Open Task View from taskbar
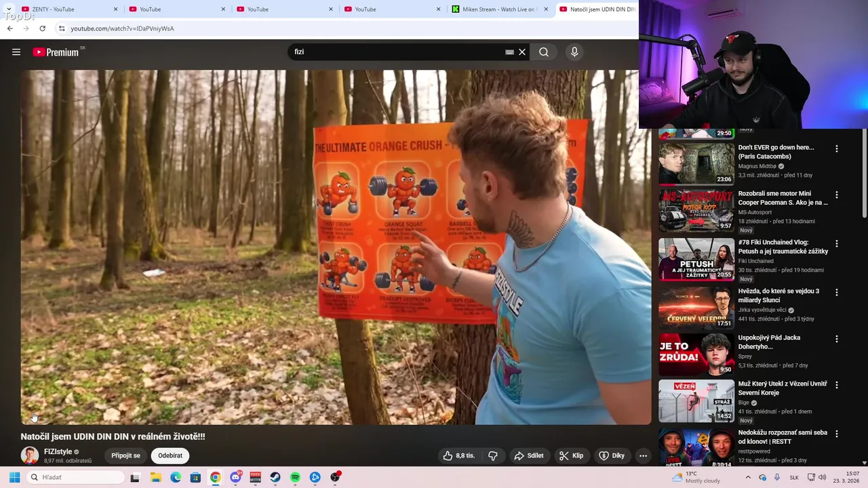Viewport: 868px width, 488px height. 135,477
